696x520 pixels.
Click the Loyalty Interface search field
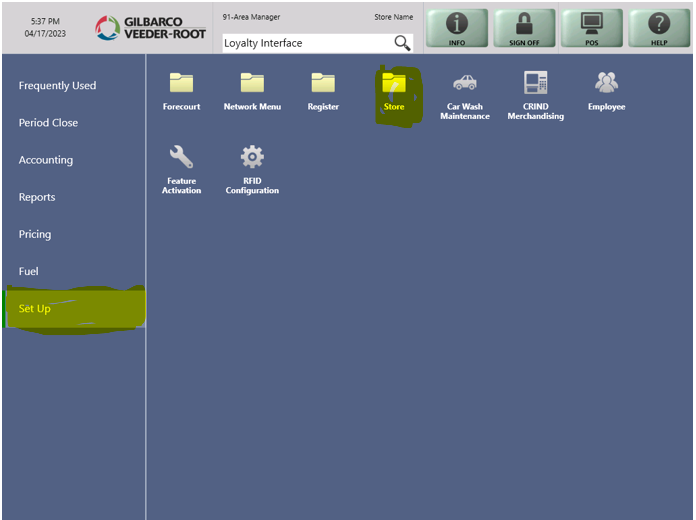(305, 43)
